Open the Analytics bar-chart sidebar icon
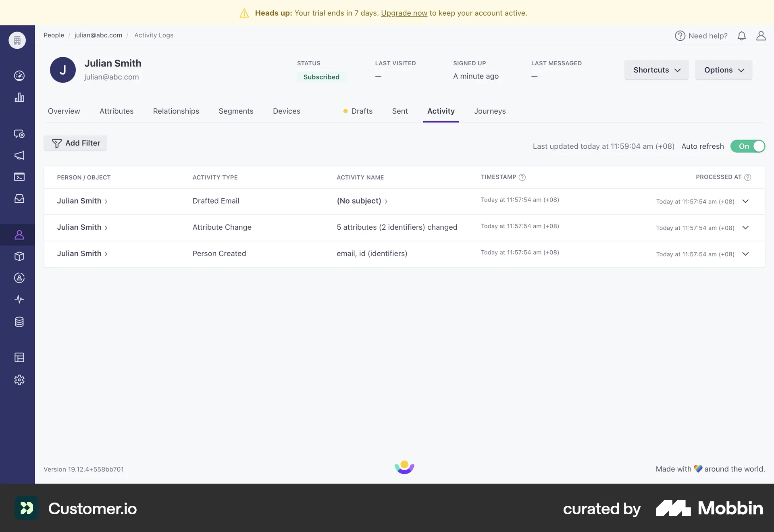This screenshot has height=532, width=774. (x=19, y=97)
